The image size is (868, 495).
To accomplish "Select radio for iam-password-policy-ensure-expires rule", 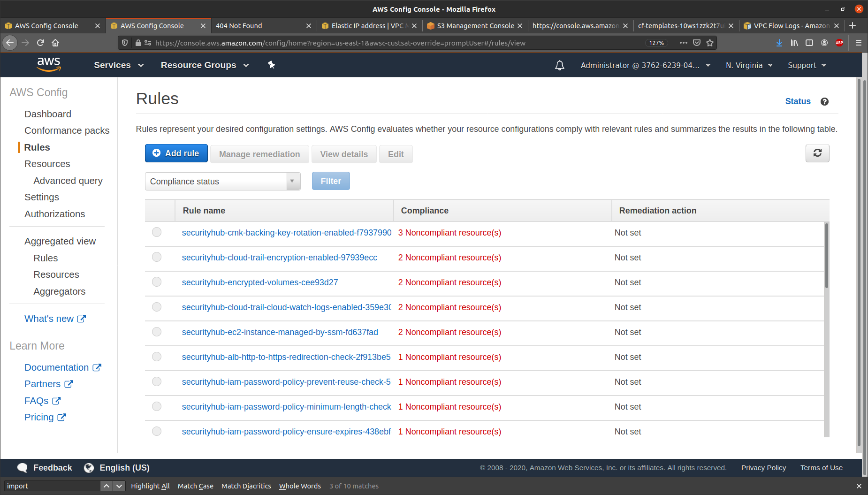I will (157, 431).
